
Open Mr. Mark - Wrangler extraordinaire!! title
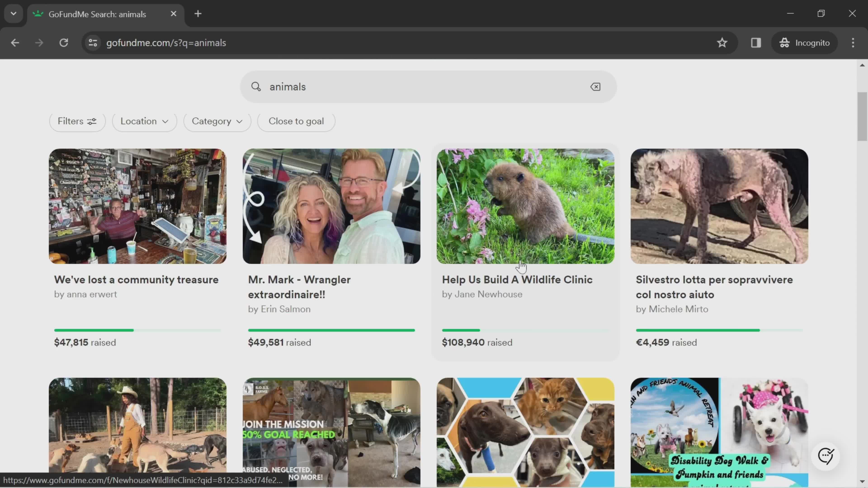pyautogui.click(x=299, y=287)
